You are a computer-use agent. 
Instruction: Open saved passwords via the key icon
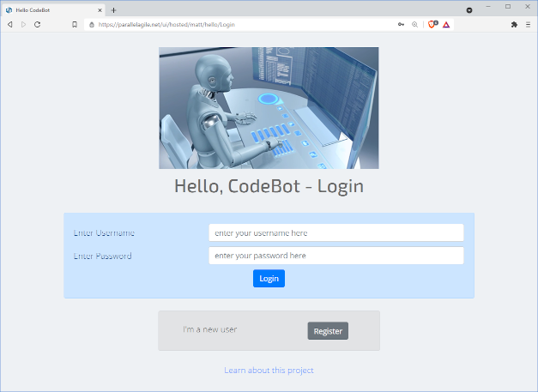point(401,24)
